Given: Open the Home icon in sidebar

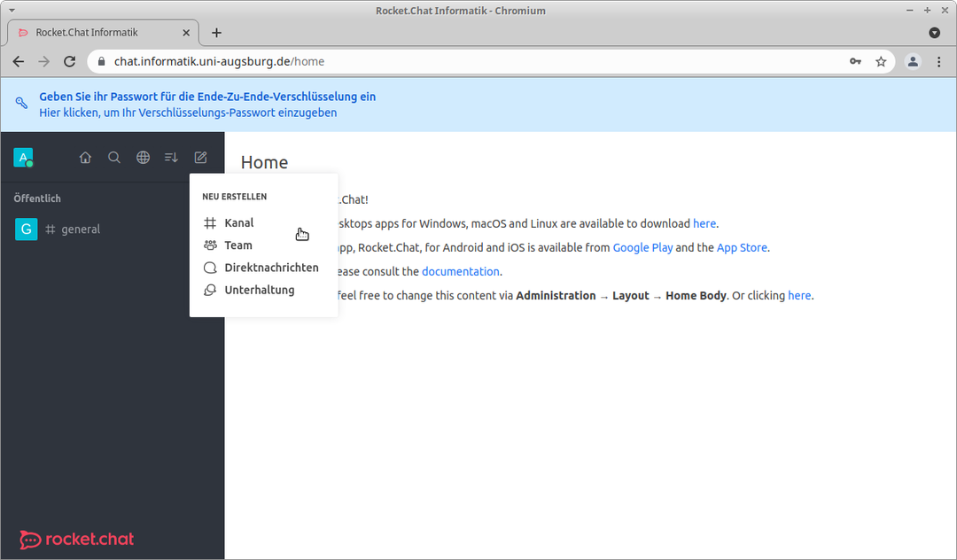Looking at the screenshot, I should [85, 158].
